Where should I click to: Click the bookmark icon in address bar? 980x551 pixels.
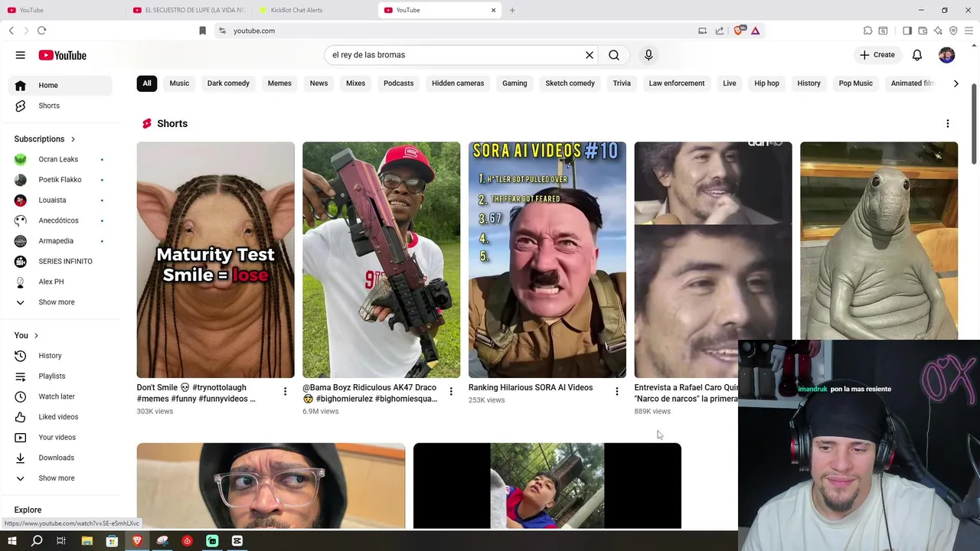pyautogui.click(x=202, y=31)
